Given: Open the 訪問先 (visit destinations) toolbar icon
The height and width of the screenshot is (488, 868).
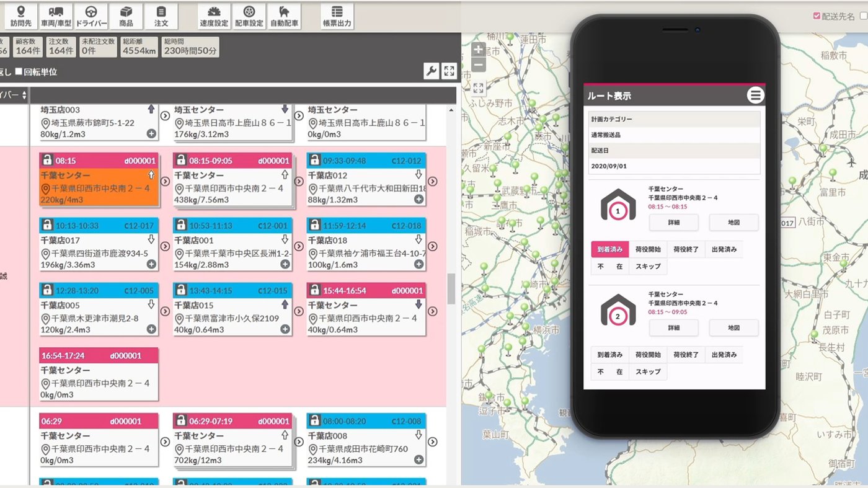Looking at the screenshot, I should [20, 16].
